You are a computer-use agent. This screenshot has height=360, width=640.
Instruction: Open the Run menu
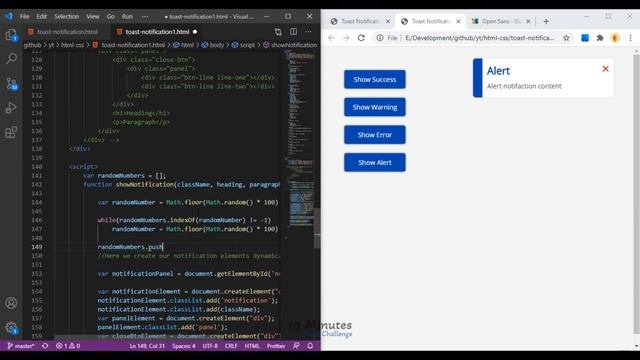click(127, 16)
